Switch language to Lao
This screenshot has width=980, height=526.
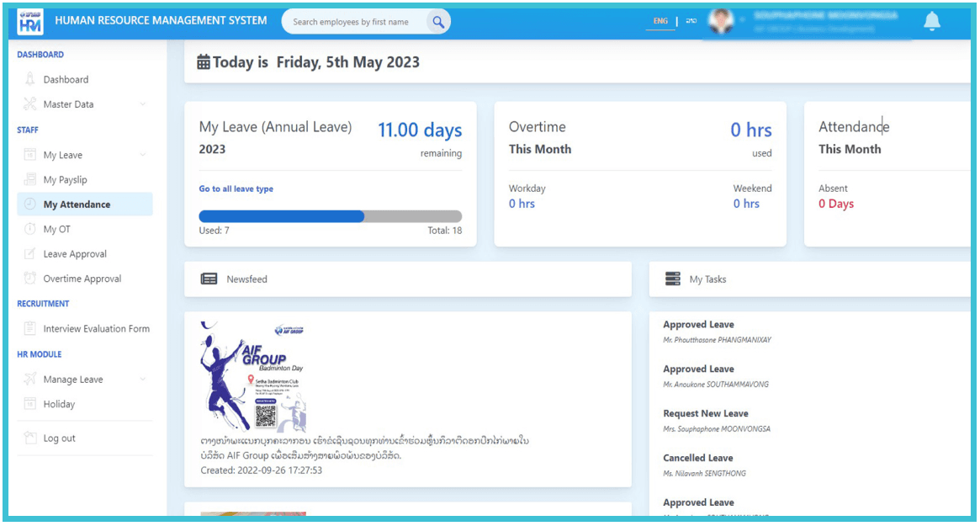click(x=691, y=20)
